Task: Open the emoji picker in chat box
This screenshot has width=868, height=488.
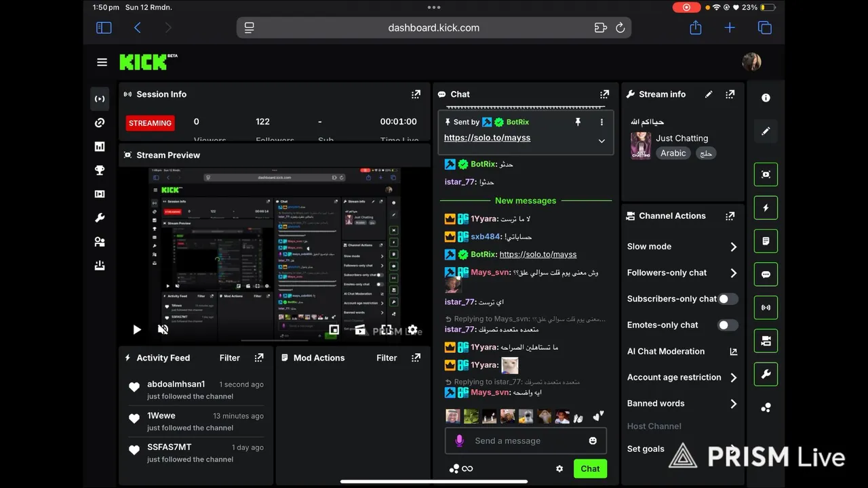Action: click(x=593, y=441)
